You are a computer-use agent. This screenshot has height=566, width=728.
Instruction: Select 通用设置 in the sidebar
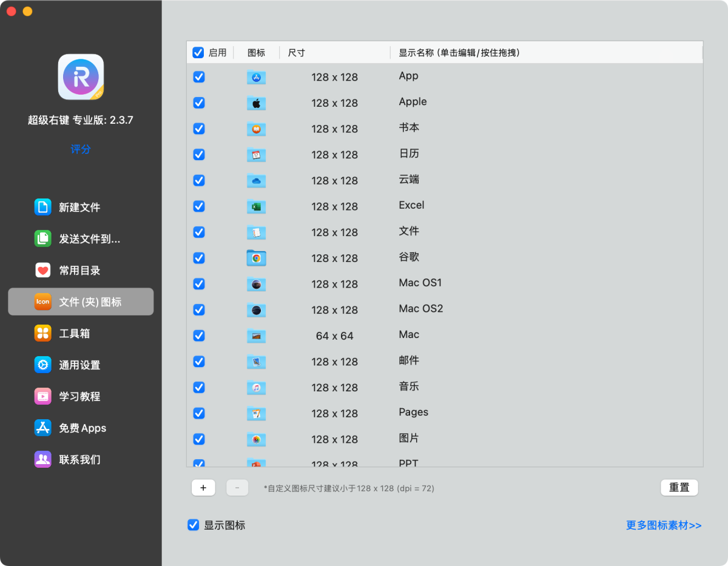pos(81,365)
